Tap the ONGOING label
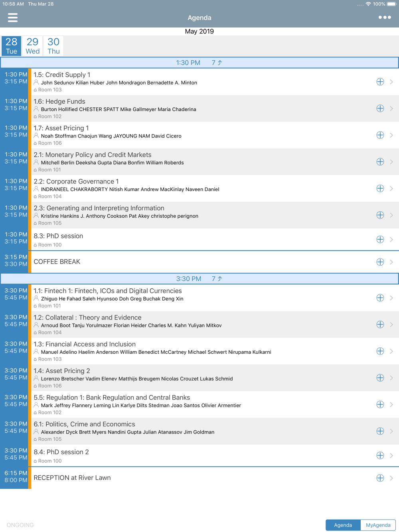This screenshot has height=532, width=399. (x=20, y=525)
